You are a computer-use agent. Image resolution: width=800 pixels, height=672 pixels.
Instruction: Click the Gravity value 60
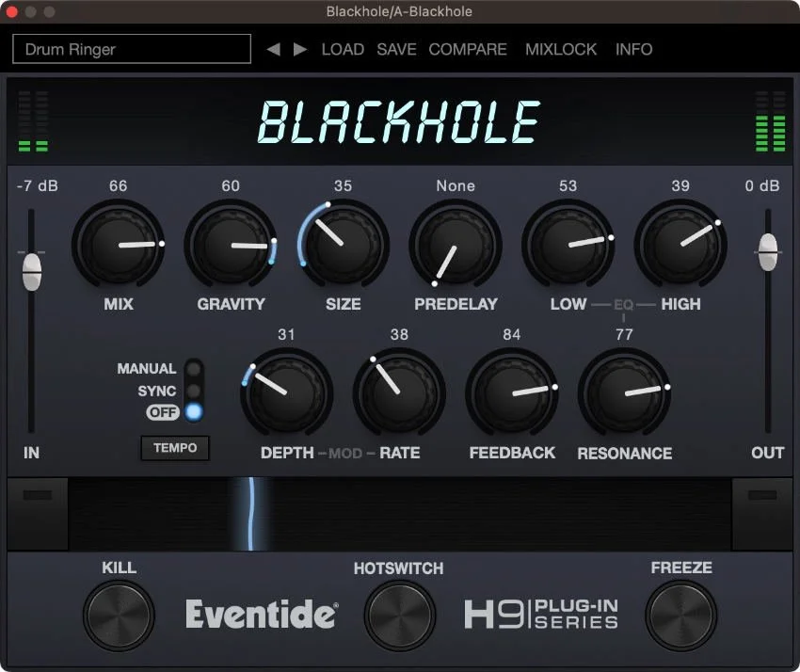231,185
